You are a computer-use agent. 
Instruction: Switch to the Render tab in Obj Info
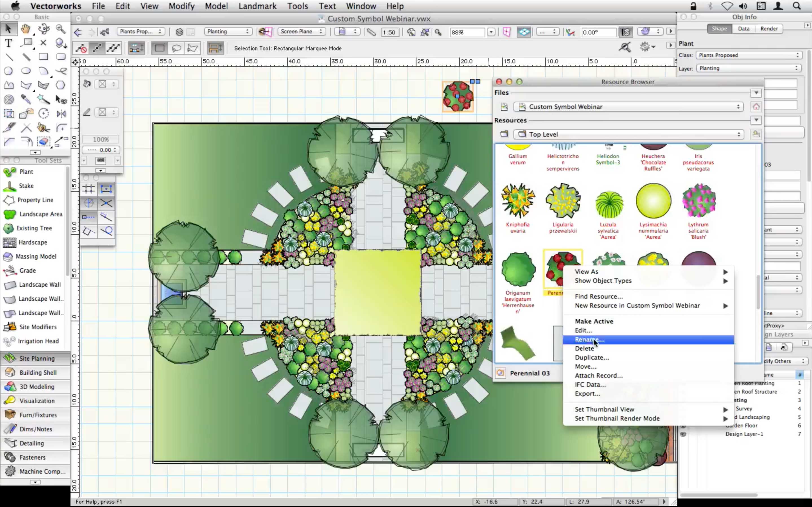769,29
